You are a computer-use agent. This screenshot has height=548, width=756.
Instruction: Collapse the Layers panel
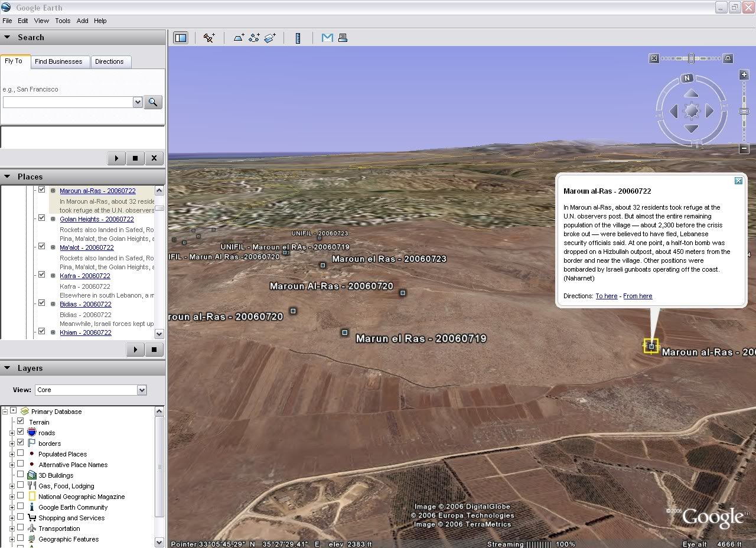[x=7, y=368]
